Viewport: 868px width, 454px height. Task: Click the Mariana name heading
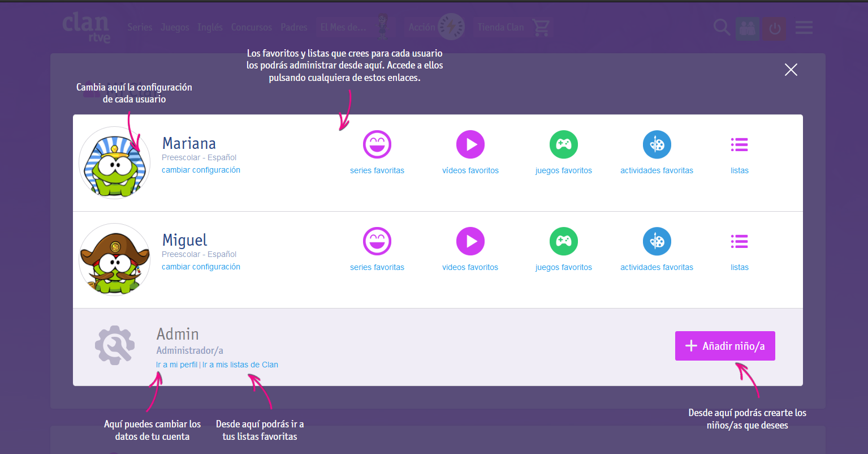click(189, 143)
